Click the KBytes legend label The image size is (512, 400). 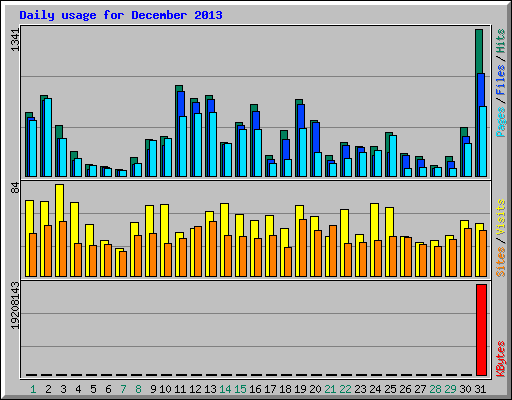[500, 359]
